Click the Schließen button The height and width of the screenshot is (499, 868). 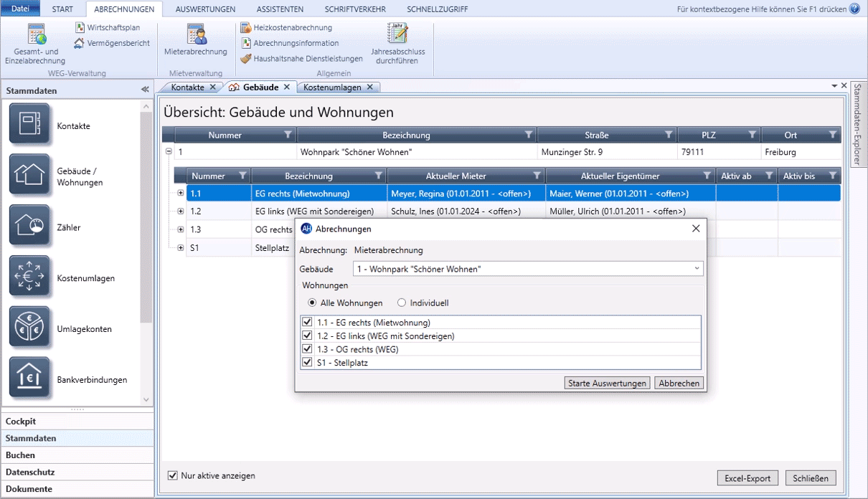[811, 478]
